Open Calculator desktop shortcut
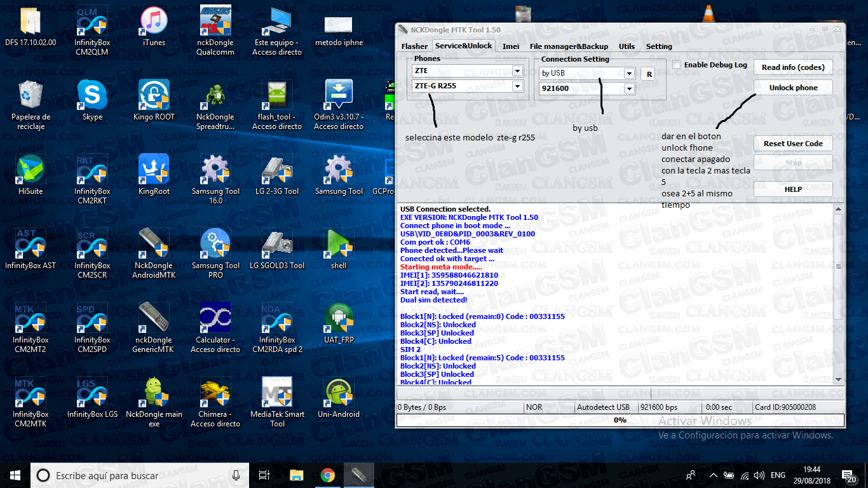Screen dimensions: 868x488 coord(215,328)
